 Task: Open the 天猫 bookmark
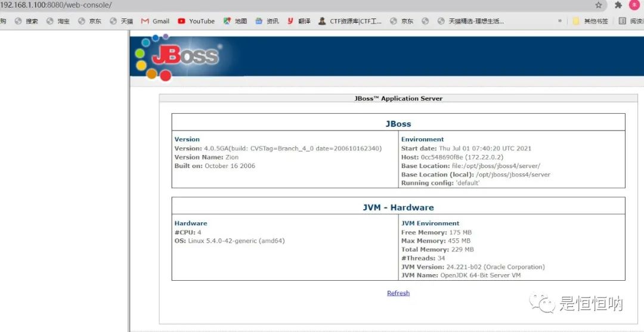[122, 21]
